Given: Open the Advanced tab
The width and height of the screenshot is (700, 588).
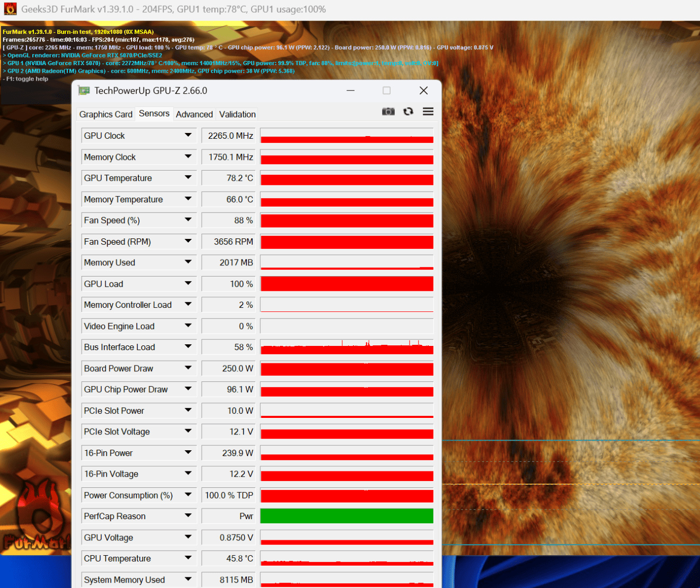Looking at the screenshot, I should (194, 114).
